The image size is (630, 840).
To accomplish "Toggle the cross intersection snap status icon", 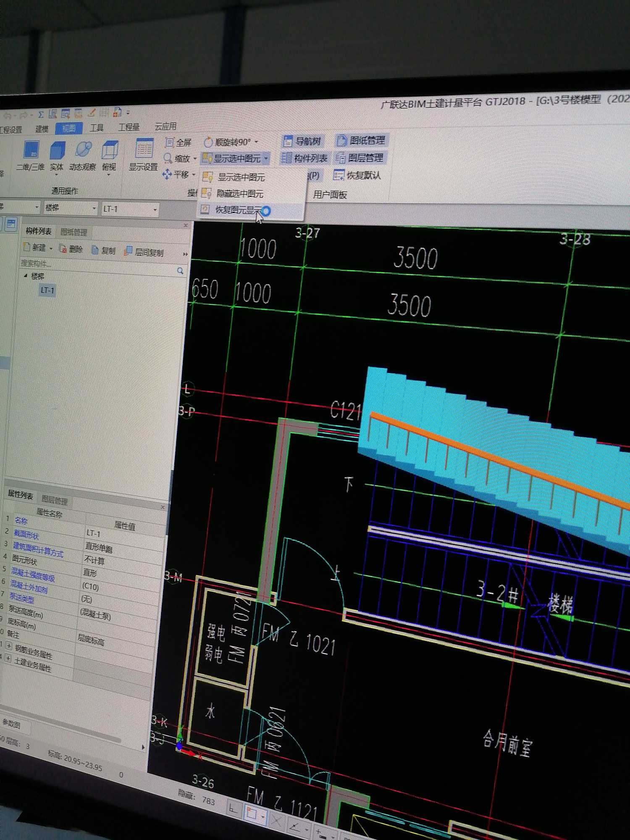I will click(x=277, y=820).
